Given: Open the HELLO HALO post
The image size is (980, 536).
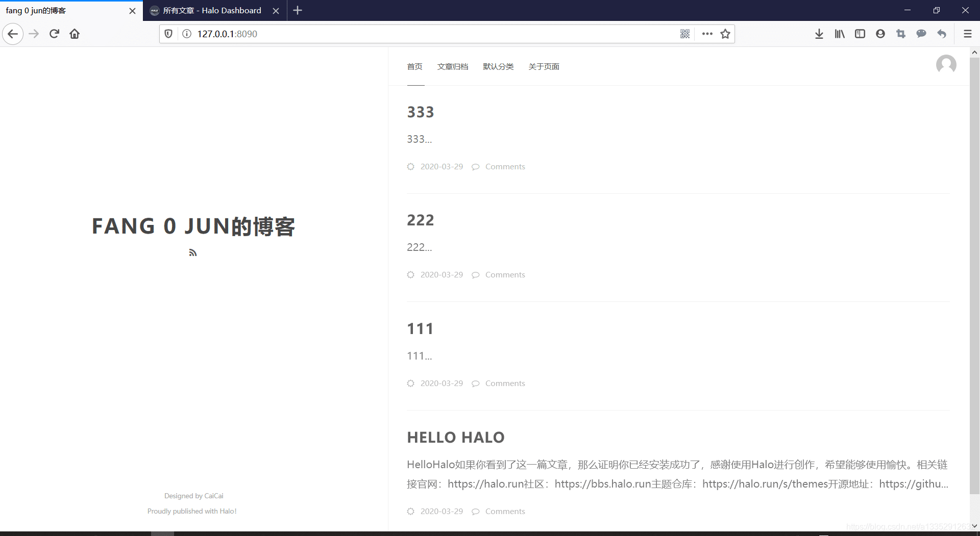Looking at the screenshot, I should (456, 438).
